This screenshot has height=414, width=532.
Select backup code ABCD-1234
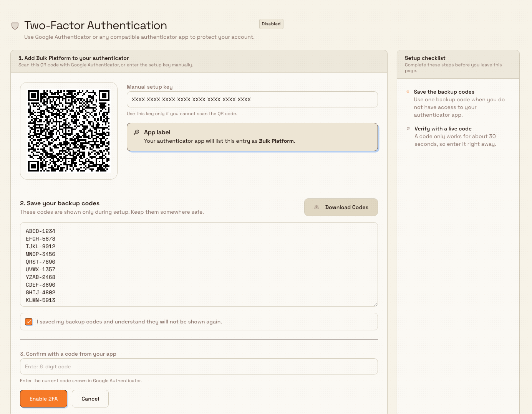coord(40,231)
